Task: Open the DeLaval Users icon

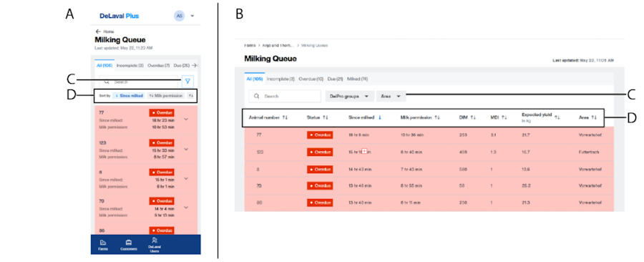Action: 155,240
